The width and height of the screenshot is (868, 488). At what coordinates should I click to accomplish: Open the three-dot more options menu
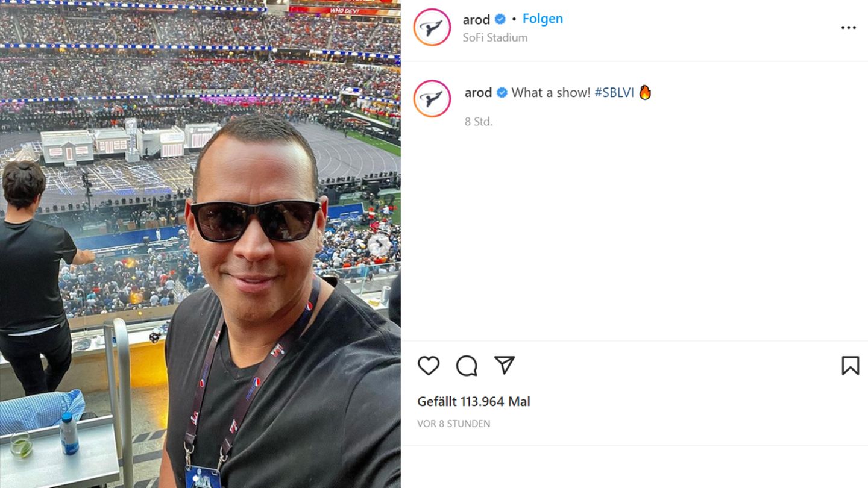pyautogui.click(x=848, y=28)
